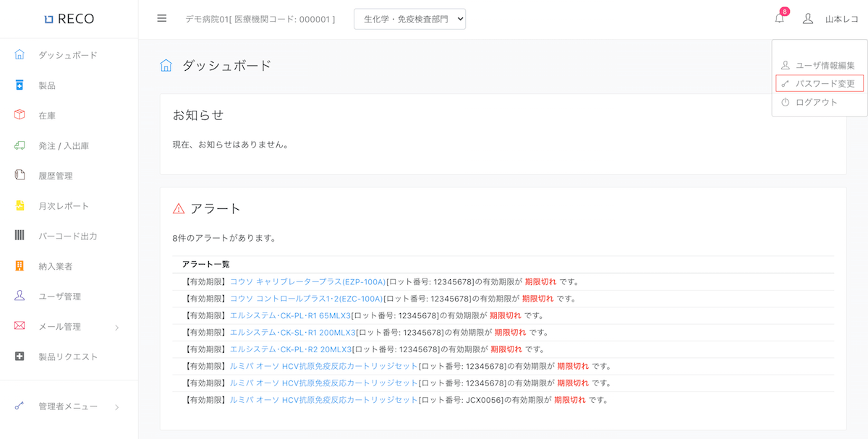Open エルシステム・CK-SL・R1 200MLX3 link
Viewport: 868px width, 439px height.
coord(292,333)
